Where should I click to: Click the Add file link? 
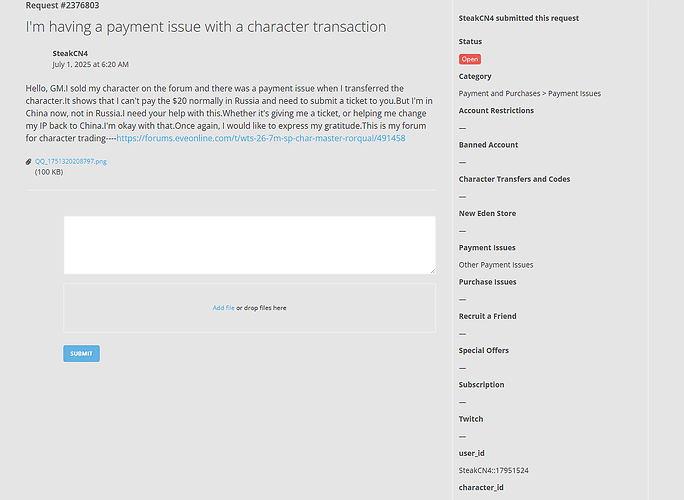[223, 308]
